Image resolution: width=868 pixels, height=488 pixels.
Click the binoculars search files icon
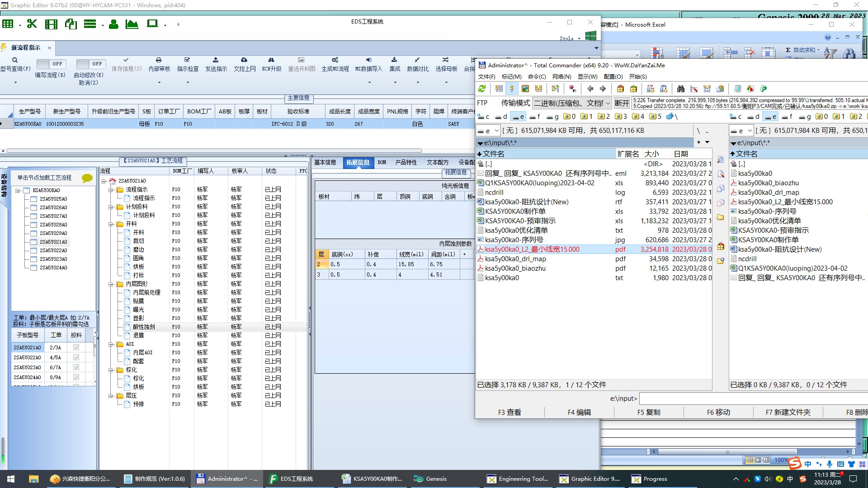point(680,89)
